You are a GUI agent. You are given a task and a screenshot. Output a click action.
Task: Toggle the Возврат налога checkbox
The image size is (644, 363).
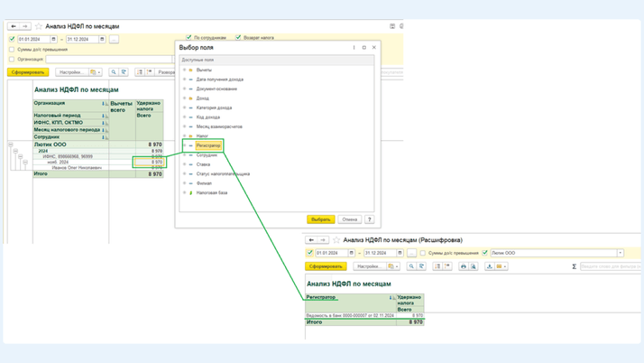(238, 38)
